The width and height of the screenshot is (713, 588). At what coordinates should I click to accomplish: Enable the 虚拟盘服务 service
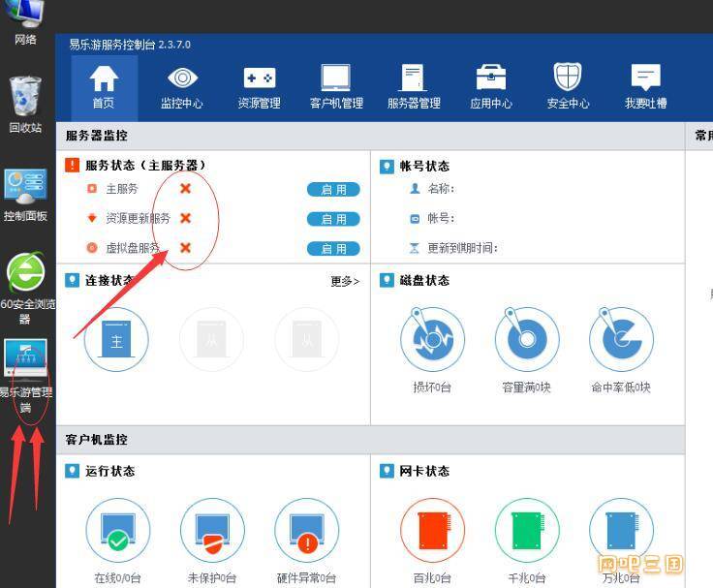333,249
